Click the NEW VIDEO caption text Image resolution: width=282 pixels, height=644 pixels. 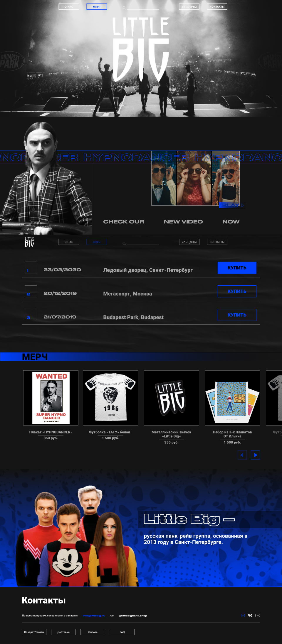click(183, 222)
